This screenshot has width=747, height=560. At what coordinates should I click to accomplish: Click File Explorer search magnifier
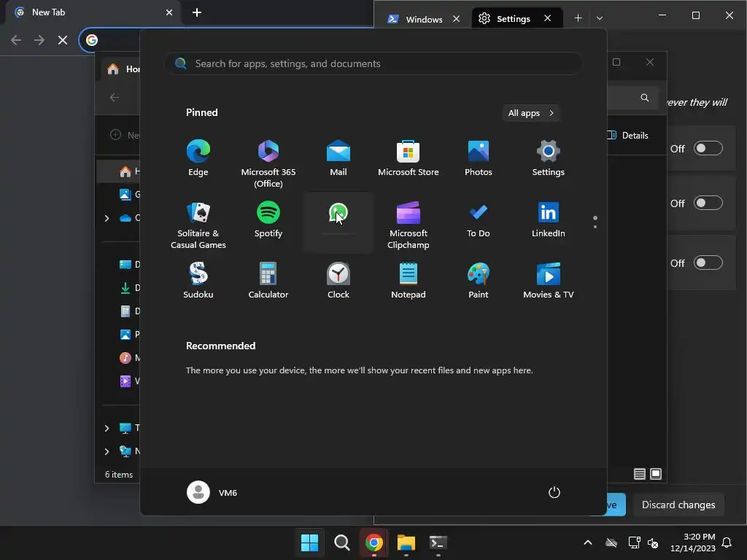tap(645, 97)
